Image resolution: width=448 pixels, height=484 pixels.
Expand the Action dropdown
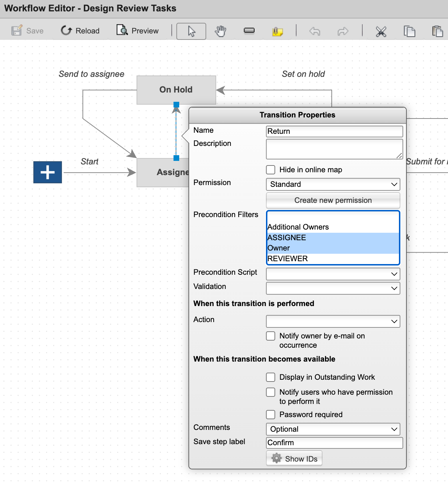(x=333, y=321)
